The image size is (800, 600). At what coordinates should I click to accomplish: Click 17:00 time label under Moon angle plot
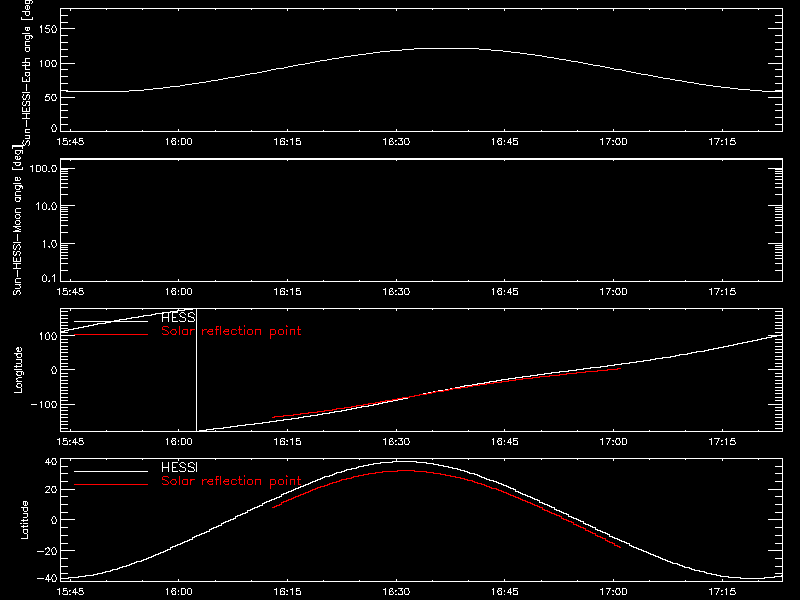click(613, 292)
